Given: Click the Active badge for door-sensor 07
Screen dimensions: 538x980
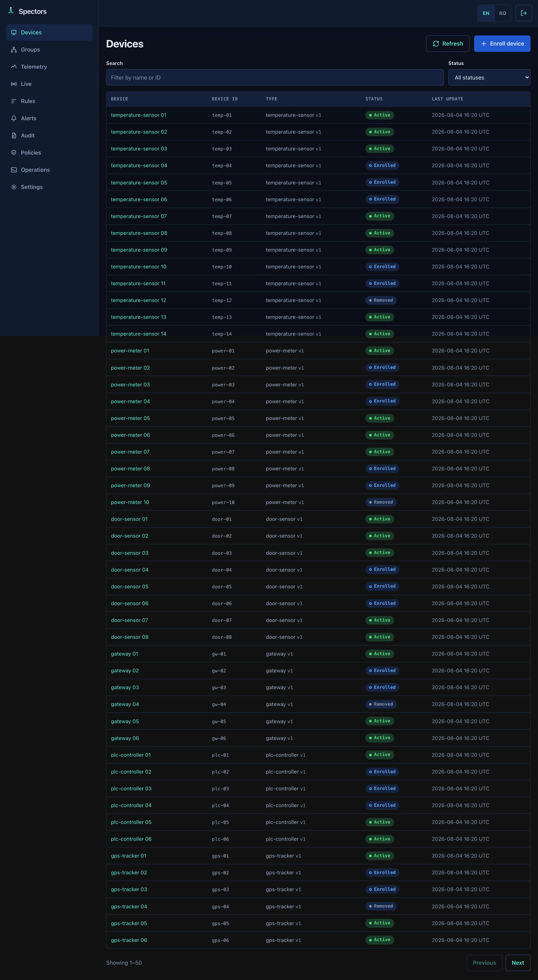Looking at the screenshot, I should [x=380, y=620].
